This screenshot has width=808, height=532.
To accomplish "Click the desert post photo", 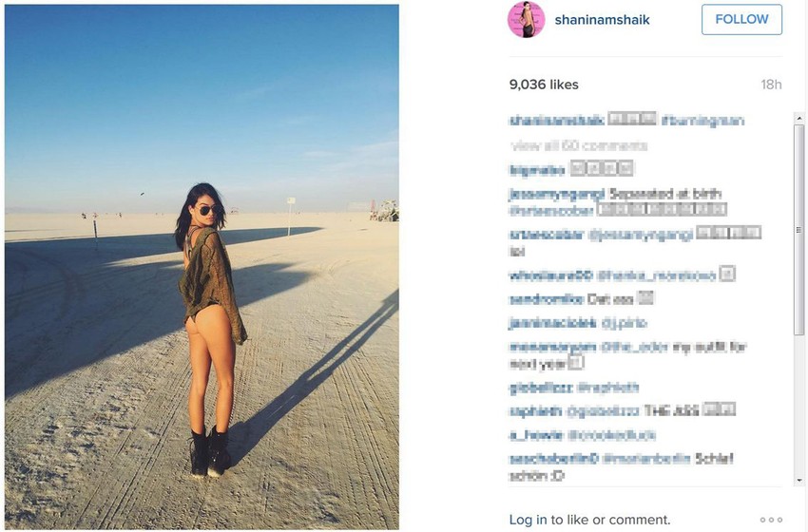I will (x=202, y=266).
